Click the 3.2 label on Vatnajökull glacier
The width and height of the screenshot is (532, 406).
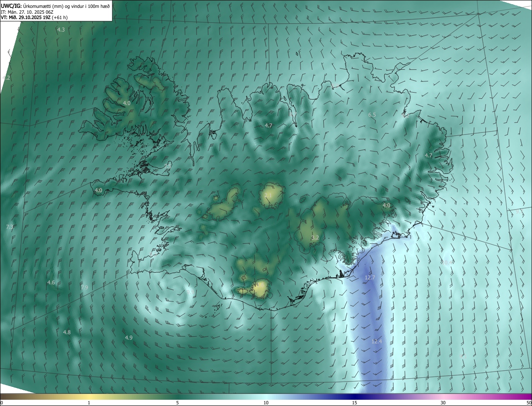pyautogui.click(x=315, y=237)
